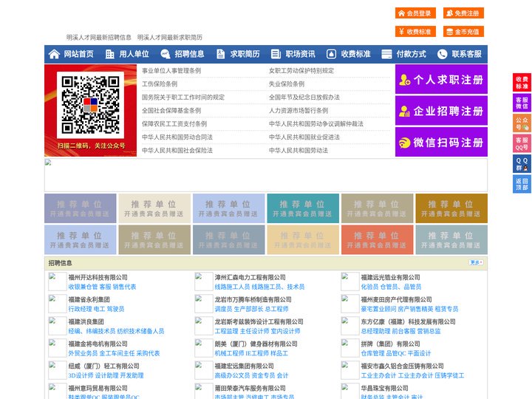Open 用人单位 menu item
Viewport: 532px width, 399px height.
[134, 54]
